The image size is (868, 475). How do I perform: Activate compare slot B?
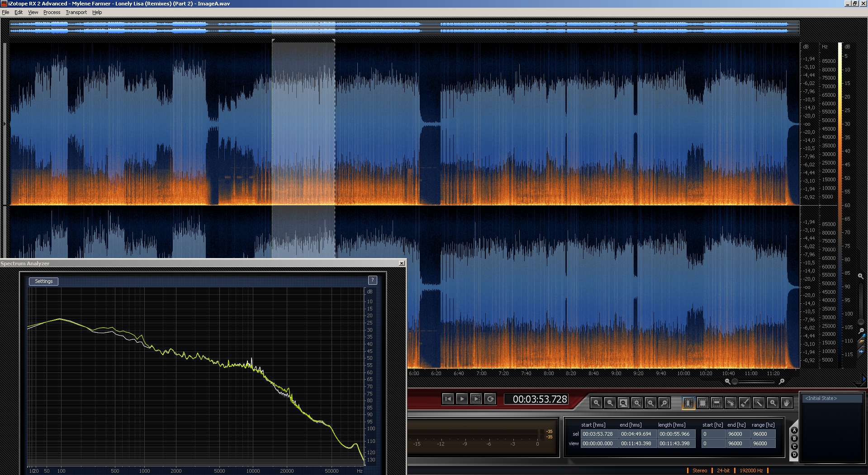point(794,438)
